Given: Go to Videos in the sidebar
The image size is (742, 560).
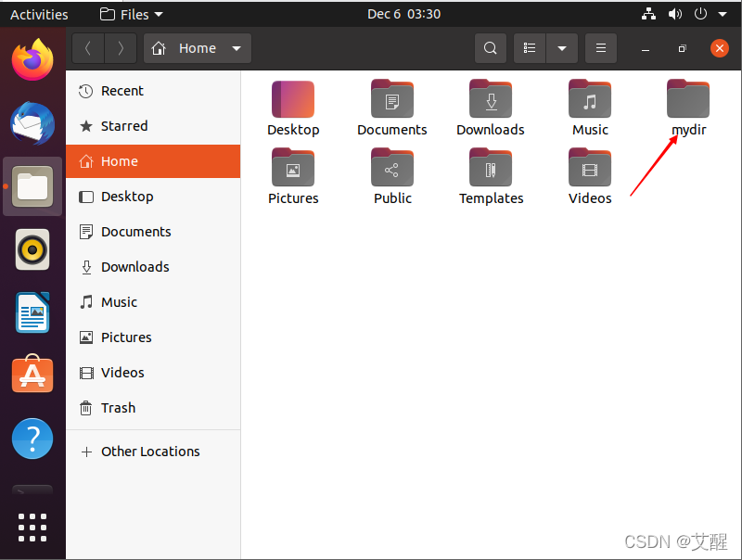Looking at the screenshot, I should tap(153, 373).
